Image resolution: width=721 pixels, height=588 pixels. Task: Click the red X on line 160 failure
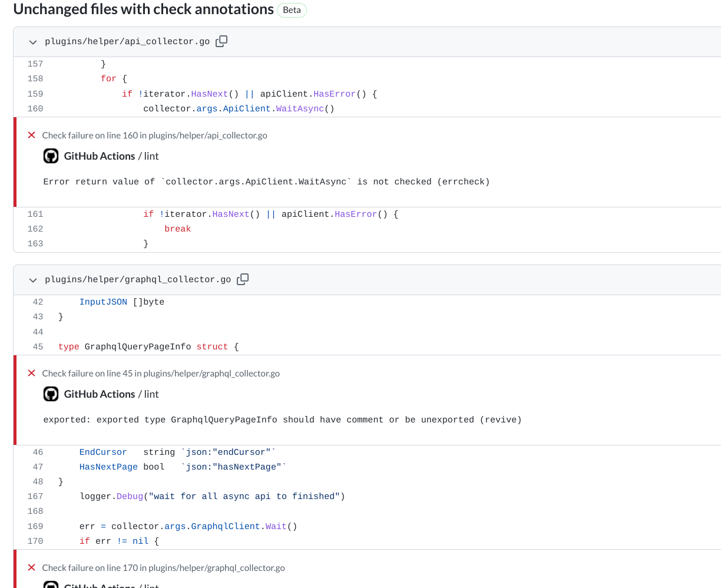point(32,135)
